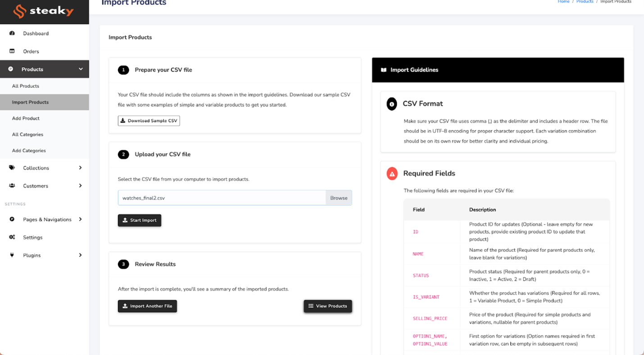644x355 pixels.
Task: Click the Dashboard gauge icon
Action: 12,33
